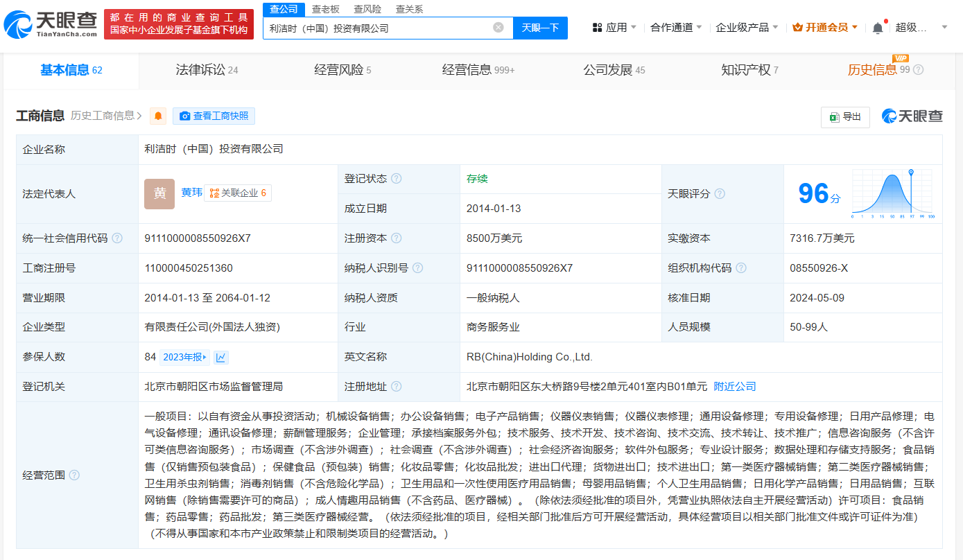Expand the 企业级产品 dropdown
Viewport: 963px width, 560px height.
pyautogui.click(x=747, y=28)
